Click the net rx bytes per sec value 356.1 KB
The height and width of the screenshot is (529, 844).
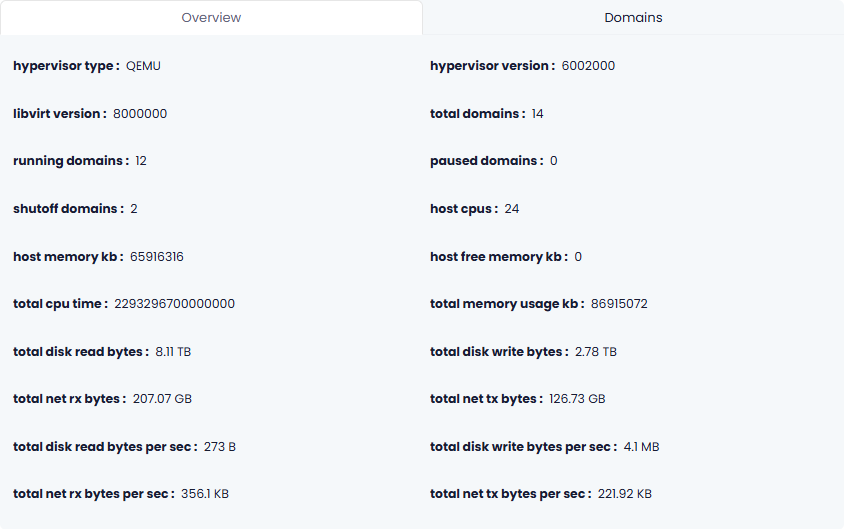(x=205, y=494)
